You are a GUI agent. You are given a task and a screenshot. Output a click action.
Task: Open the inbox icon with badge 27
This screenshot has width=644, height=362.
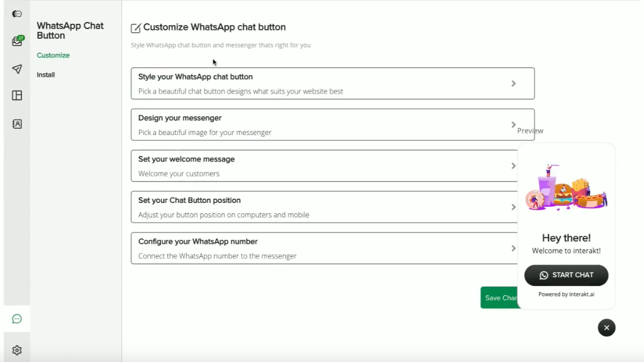coord(18,41)
